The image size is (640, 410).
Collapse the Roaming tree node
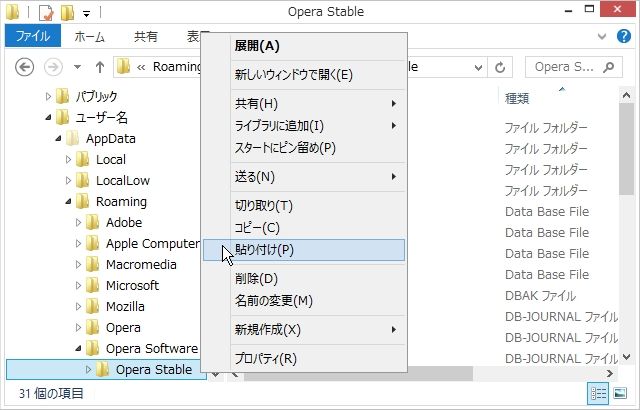(68, 202)
